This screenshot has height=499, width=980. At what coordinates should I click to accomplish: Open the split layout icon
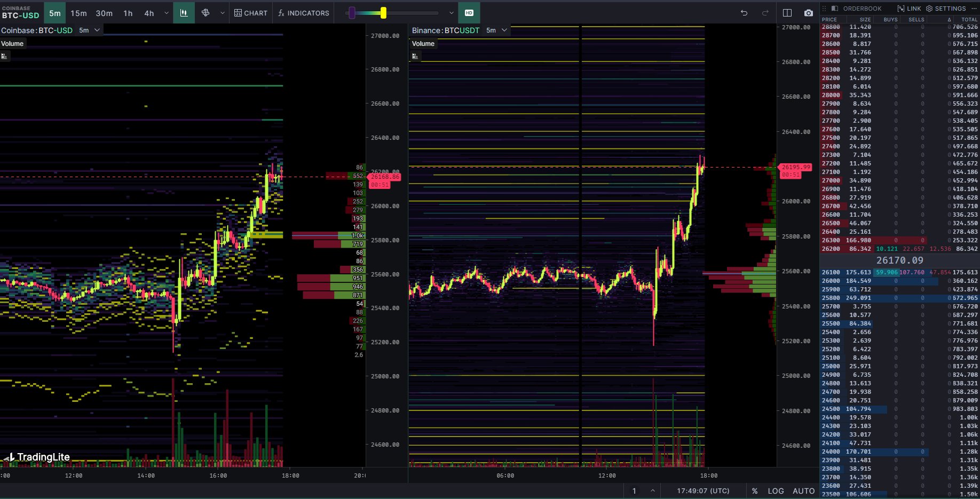click(787, 13)
